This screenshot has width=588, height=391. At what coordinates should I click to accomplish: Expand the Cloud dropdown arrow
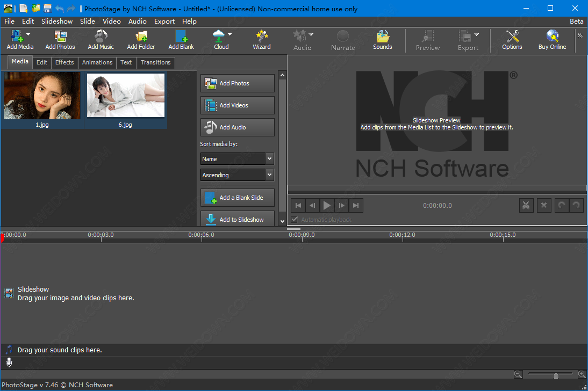tap(230, 34)
